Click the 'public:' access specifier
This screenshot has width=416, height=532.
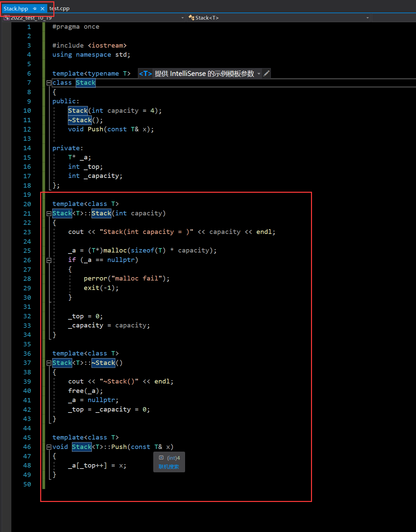coord(66,101)
